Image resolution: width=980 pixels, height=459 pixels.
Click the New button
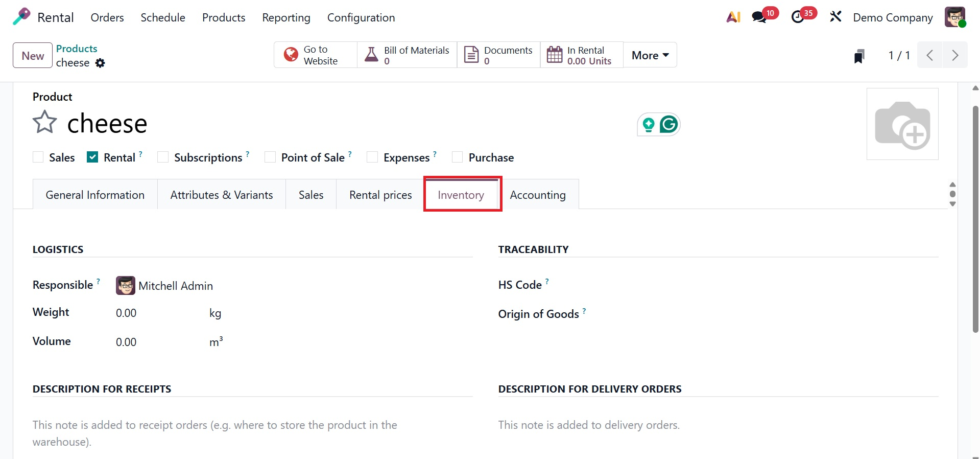tap(33, 56)
